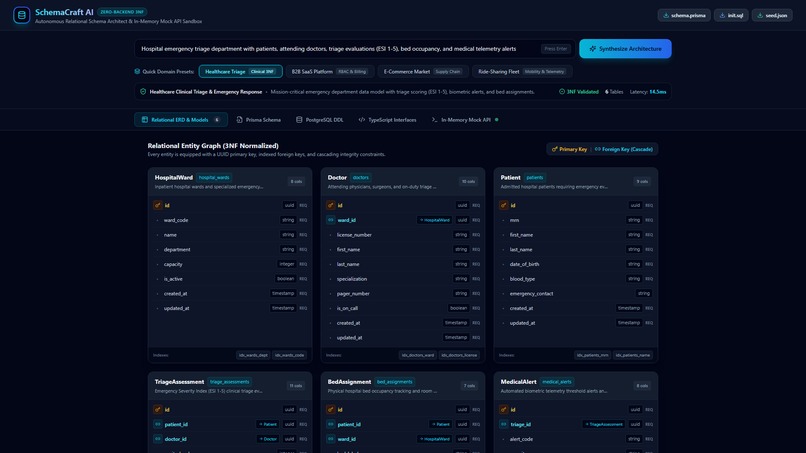Image resolution: width=806 pixels, height=453 pixels.
Task: Click the idx_wards_dept index tag
Action: pyautogui.click(x=253, y=355)
